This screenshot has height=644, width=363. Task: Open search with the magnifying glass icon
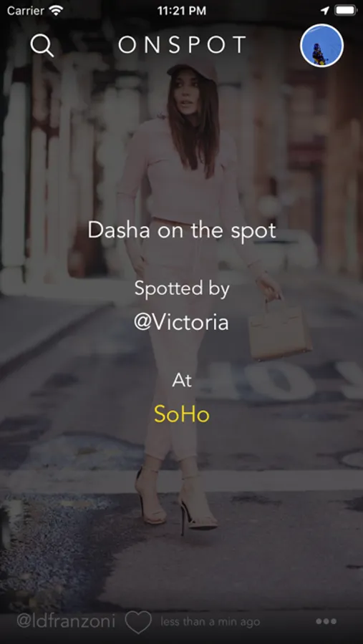tap(42, 45)
